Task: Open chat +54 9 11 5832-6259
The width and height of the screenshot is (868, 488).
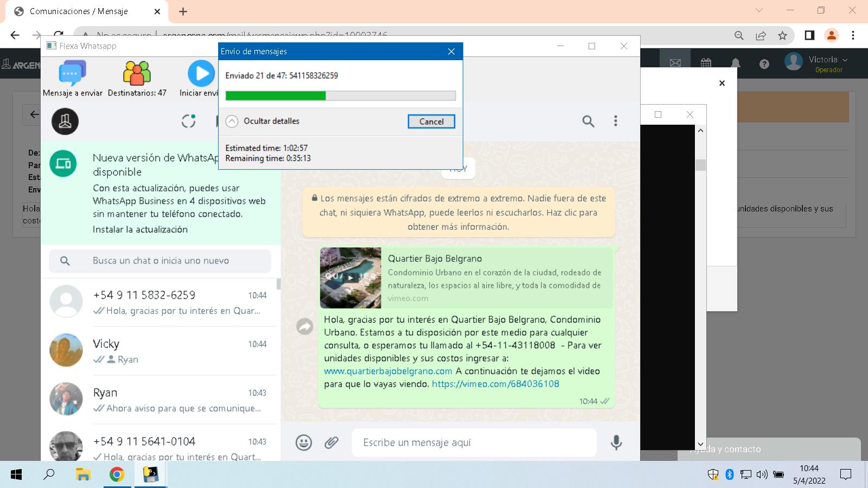Action: point(160,302)
